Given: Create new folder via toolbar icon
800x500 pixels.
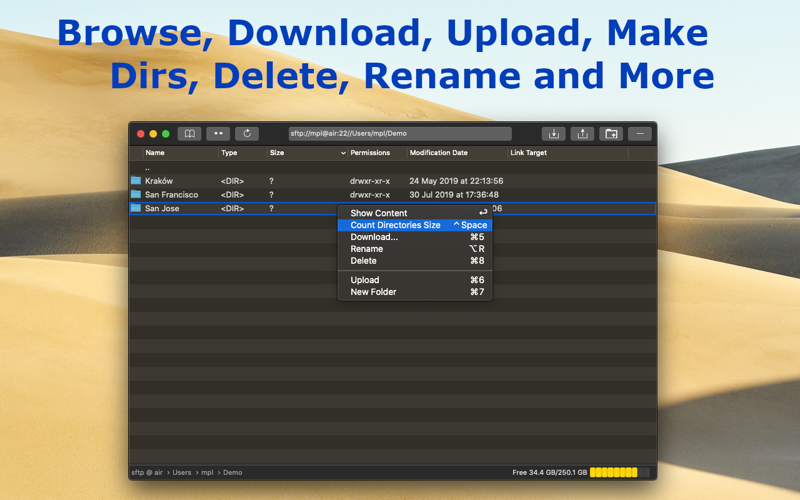Looking at the screenshot, I should point(611,134).
